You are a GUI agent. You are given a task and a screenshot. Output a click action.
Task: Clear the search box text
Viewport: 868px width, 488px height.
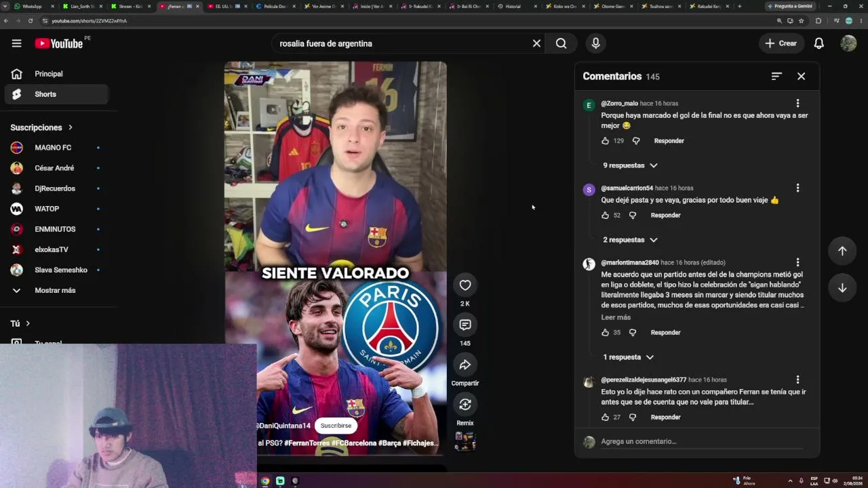[x=536, y=43]
